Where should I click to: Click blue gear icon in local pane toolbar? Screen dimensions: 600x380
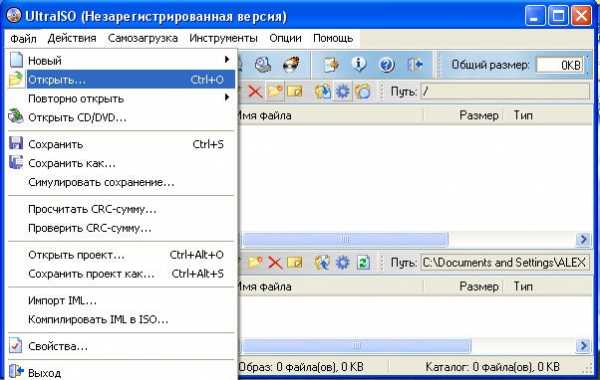click(x=342, y=263)
